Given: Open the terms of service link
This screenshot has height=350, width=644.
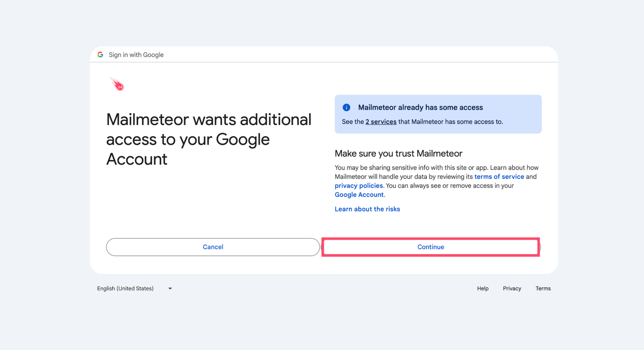Looking at the screenshot, I should pyautogui.click(x=499, y=177).
